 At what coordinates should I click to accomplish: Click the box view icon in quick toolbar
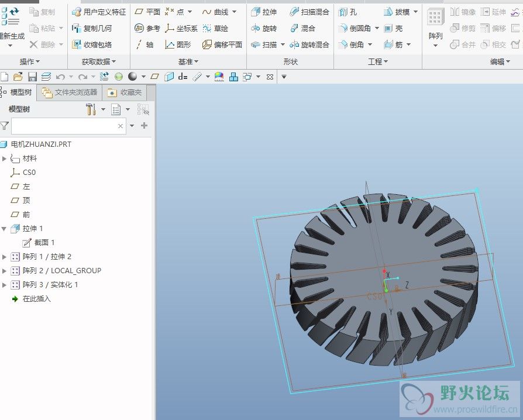pos(169,77)
